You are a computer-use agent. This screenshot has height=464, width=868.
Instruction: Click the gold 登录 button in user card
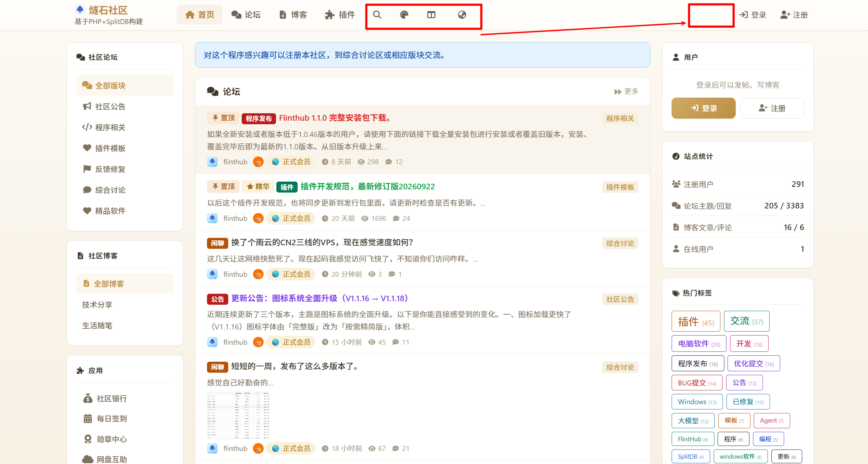[x=703, y=108]
